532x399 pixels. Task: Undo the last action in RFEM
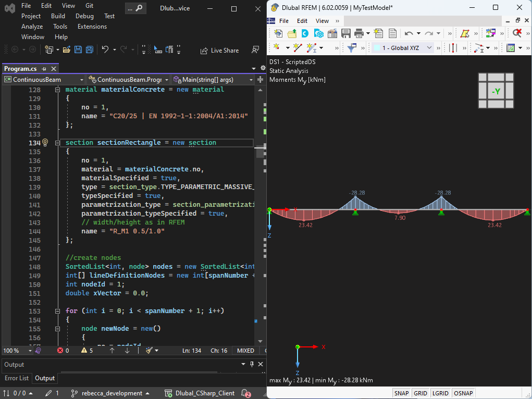click(408, 34)
